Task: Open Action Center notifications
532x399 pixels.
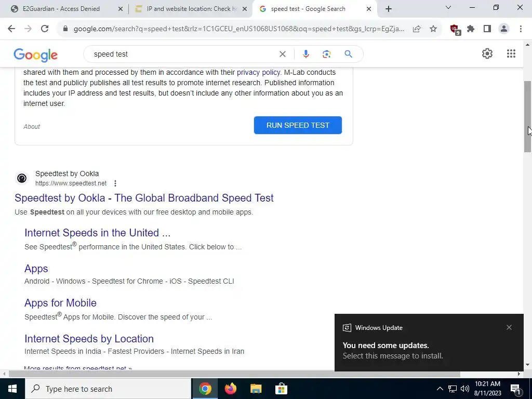Action: [515, 389]
